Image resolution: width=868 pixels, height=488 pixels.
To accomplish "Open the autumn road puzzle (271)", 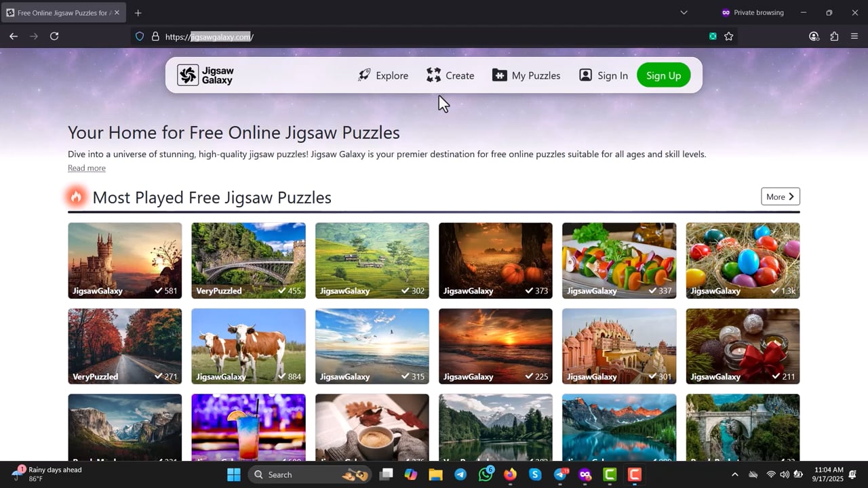I will coord(125,346).
